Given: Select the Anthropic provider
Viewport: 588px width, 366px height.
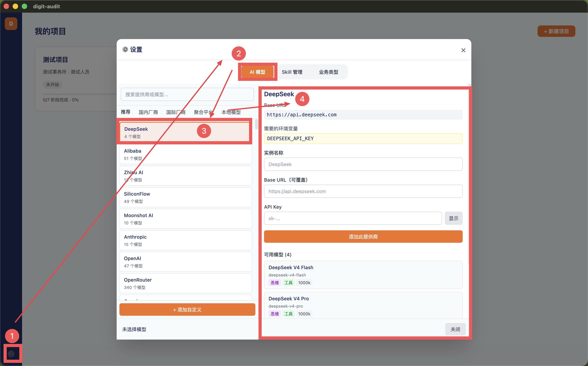Looking at the screenshot, I should (x=185, y=240).
